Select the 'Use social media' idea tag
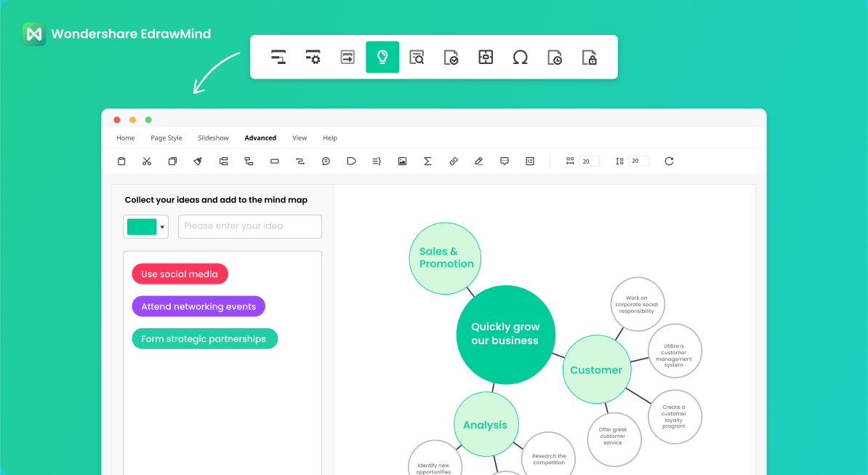This screenshot has width=868, height=475. [180, 274]
